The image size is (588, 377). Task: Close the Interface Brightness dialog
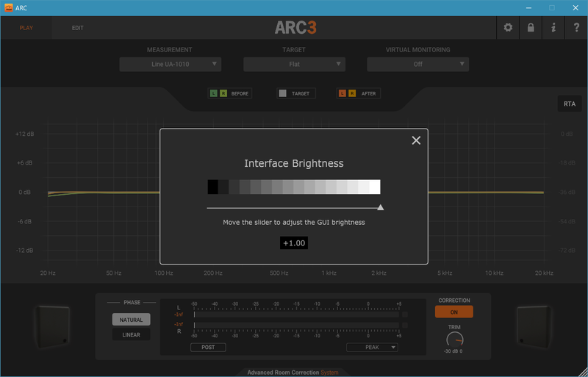[416, 140]
